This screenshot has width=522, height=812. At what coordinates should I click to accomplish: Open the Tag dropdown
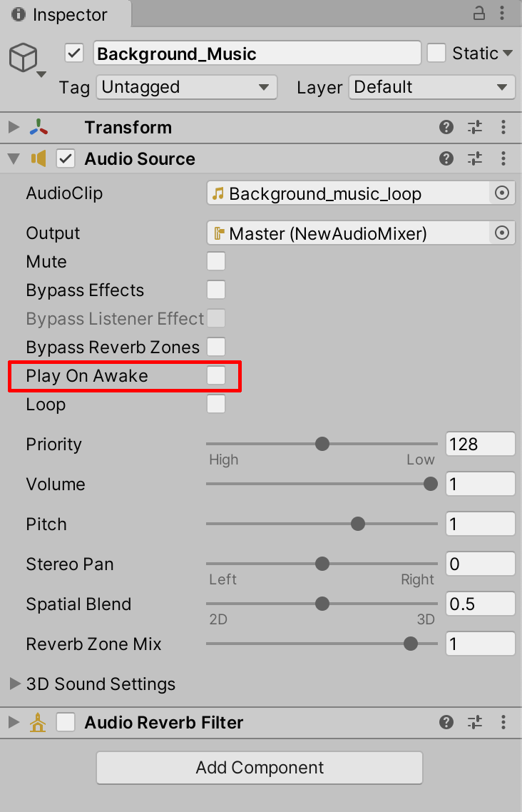click(186, 87)
